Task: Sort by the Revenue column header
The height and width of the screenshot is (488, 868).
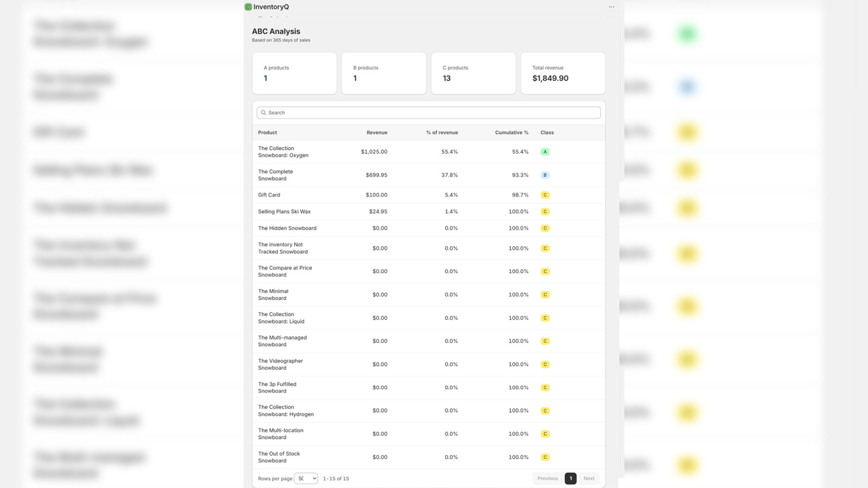Action: click(x=376, y=132)
